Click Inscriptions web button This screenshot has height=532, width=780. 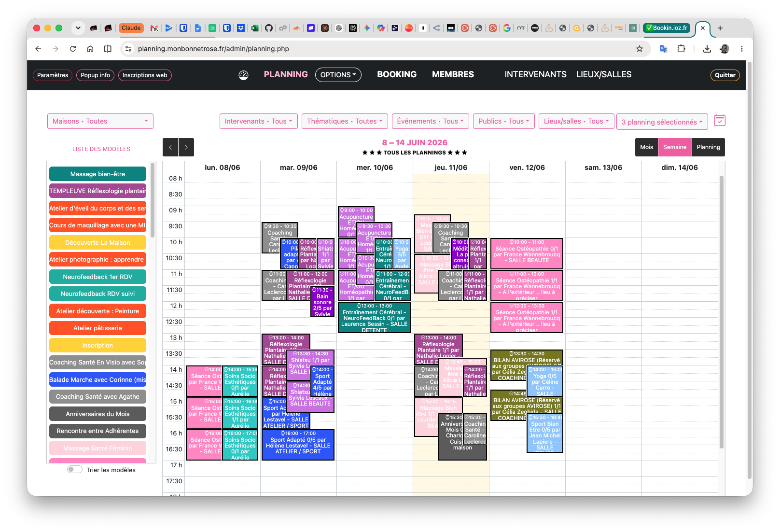[145, 75]
